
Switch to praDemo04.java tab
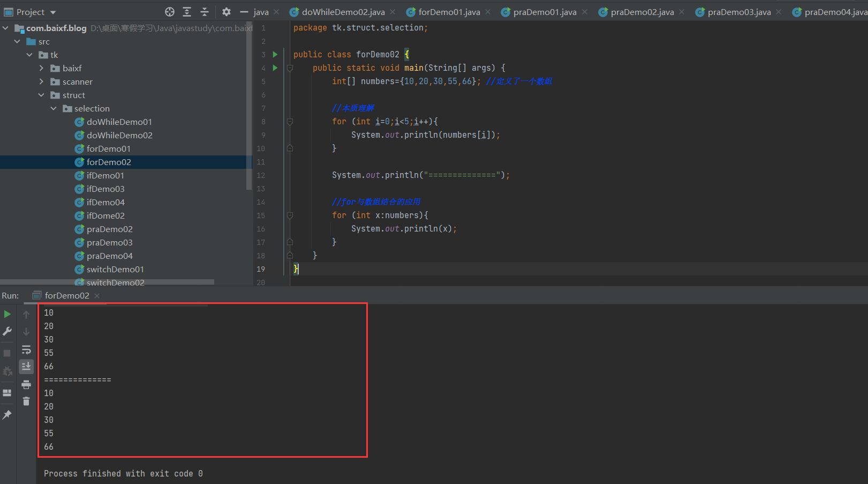click(830, 12)
